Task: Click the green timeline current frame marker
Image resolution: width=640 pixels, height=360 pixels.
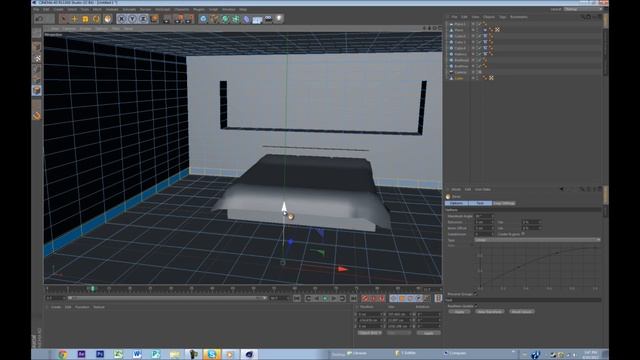Action: coord(93,289)
